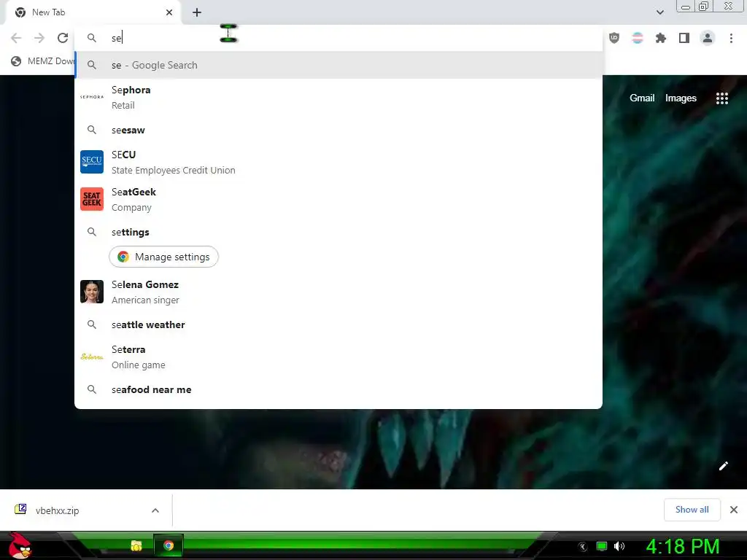
Task: Close the downloads bar
Action: [734, 510]
